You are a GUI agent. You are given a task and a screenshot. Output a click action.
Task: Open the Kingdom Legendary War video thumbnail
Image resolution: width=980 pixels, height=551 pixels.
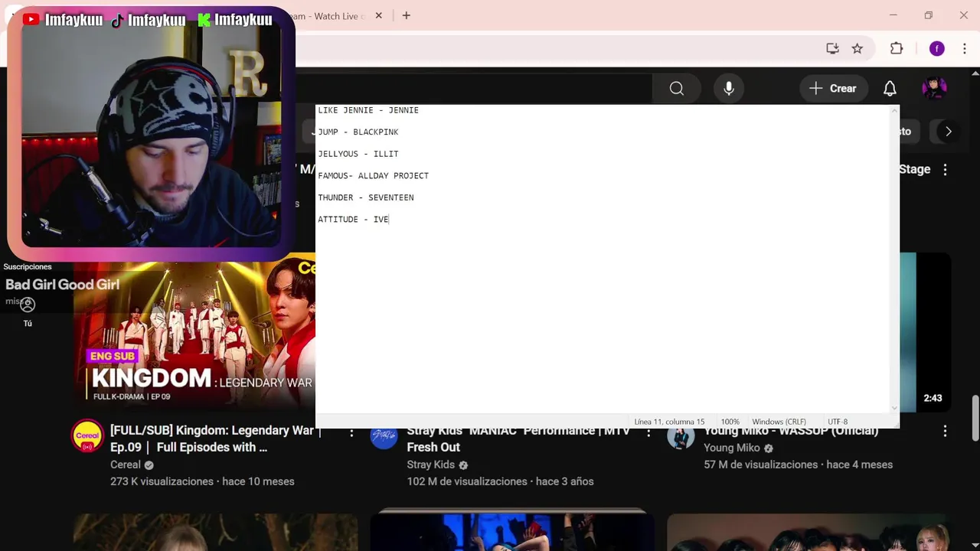tap(194, 332)
